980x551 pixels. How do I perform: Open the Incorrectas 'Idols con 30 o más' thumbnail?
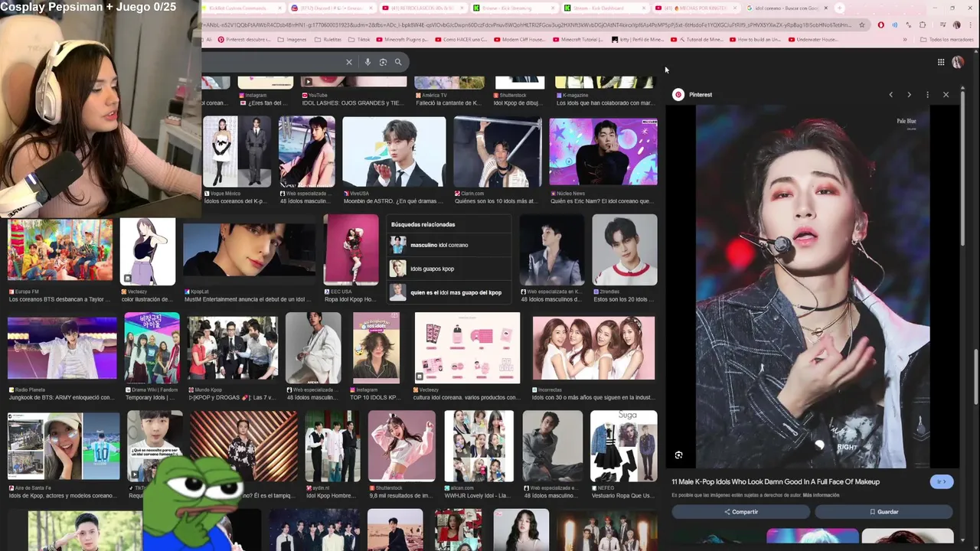[x=593, y=348]
